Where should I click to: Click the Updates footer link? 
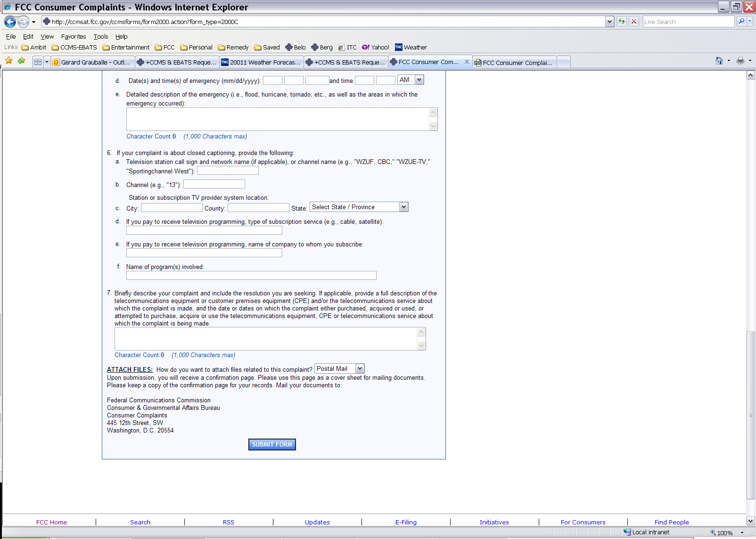pyautogui.click(x=317, y=522)
